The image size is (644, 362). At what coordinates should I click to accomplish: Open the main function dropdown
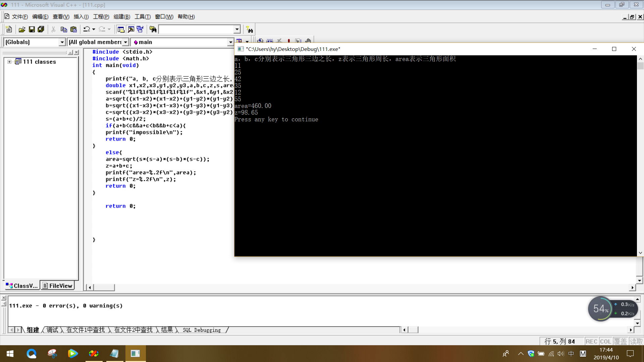pyautogui.click(x=230, y=42)
